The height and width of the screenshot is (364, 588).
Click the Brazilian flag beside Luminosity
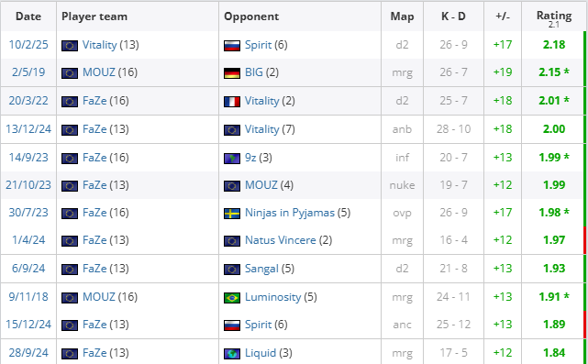coord(232,298)
